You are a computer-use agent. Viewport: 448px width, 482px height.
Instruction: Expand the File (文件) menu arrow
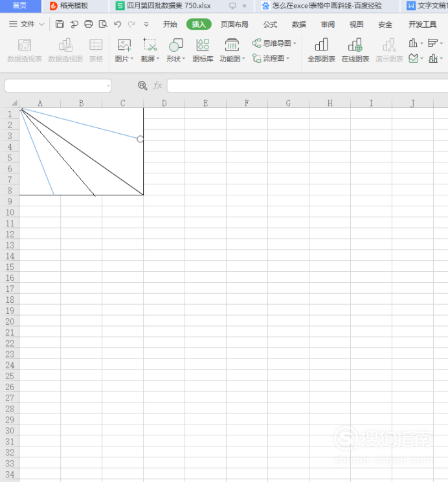pos(41,25)
